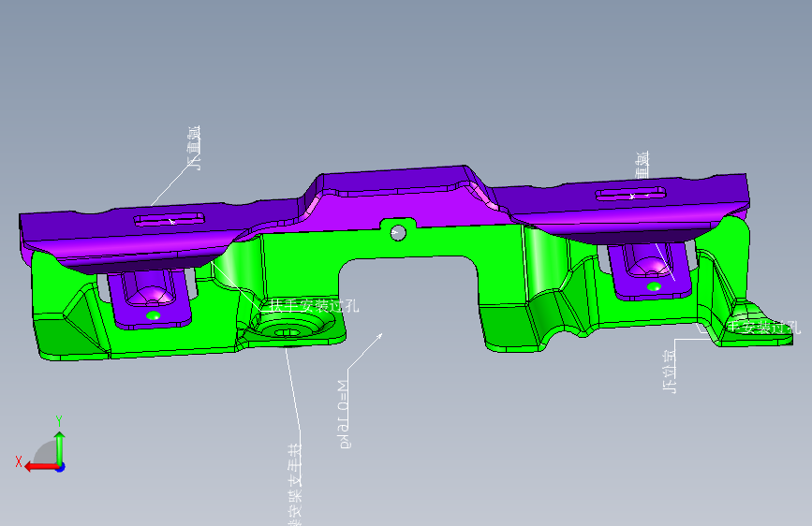
Task: Select the small green dot on left purple clip
Action: coord(154,315)
